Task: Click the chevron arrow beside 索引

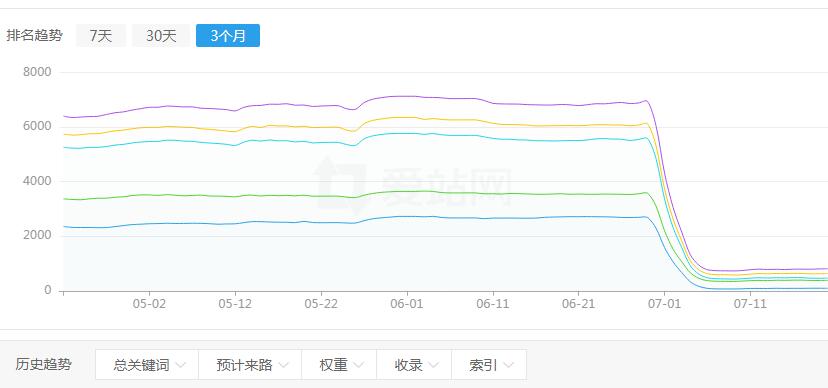Action: 509,365
